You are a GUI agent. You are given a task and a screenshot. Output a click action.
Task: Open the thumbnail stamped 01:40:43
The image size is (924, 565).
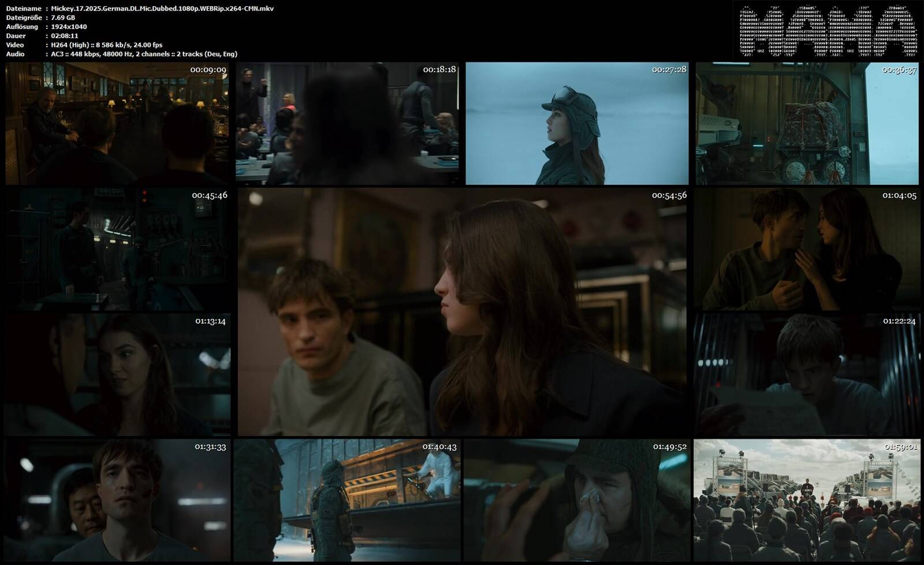pos(347,500)
